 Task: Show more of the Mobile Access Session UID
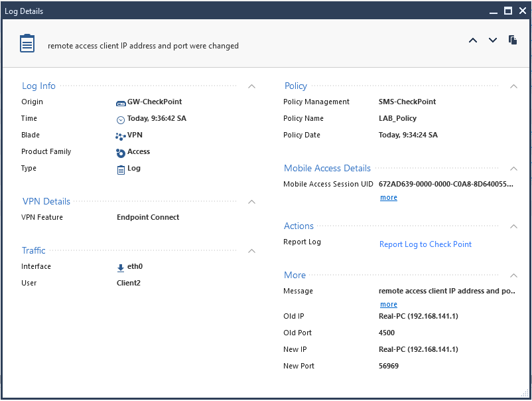click(388, 197)
